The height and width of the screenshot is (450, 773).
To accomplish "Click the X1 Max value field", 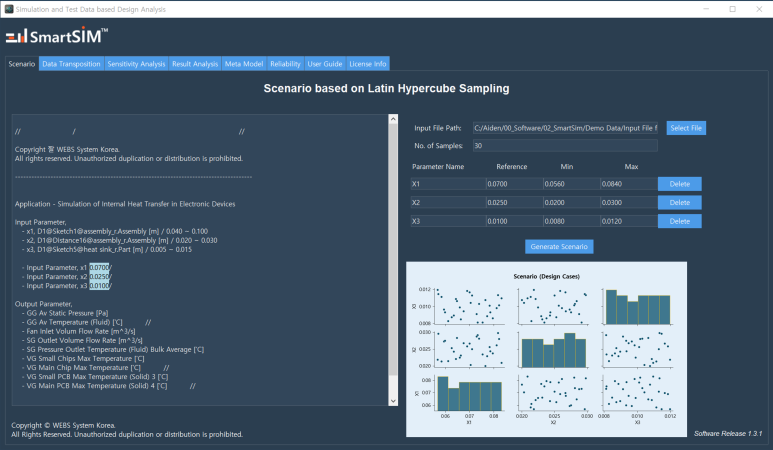I will pyautogui.click(x=629, y=184).
